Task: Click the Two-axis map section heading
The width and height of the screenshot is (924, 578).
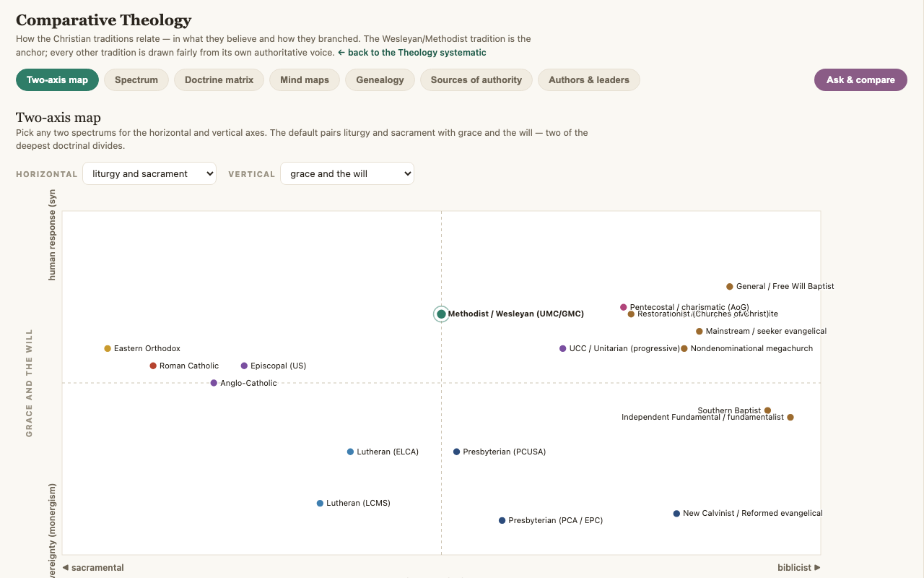Action: pyautogui.click(x=58, y=118)
